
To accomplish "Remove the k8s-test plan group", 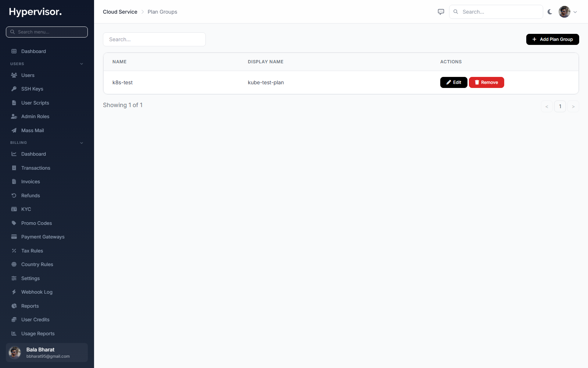I will pos(486,82).
